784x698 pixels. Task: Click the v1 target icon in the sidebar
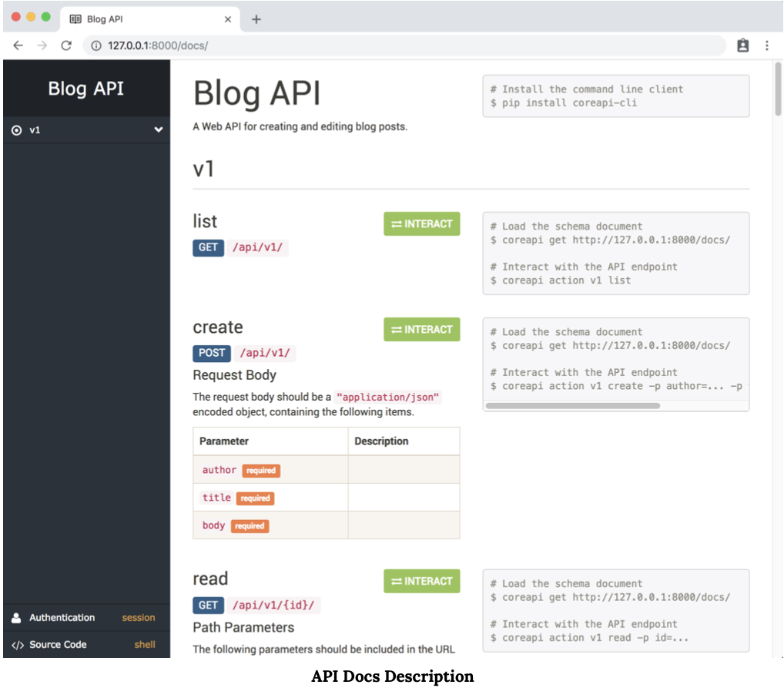[16, 130]
